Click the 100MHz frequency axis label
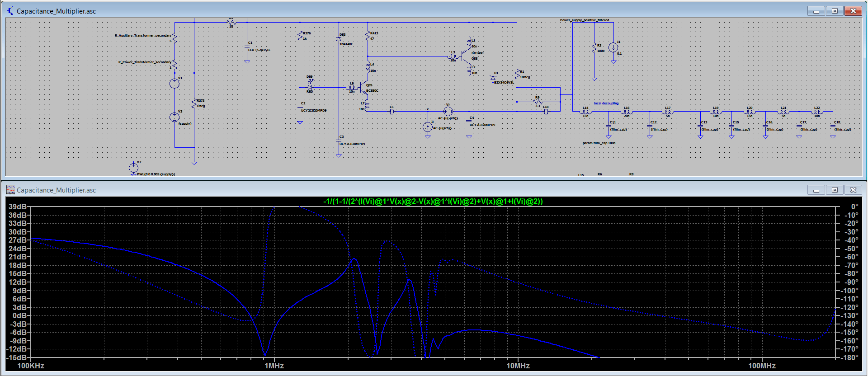 (762, 366)
